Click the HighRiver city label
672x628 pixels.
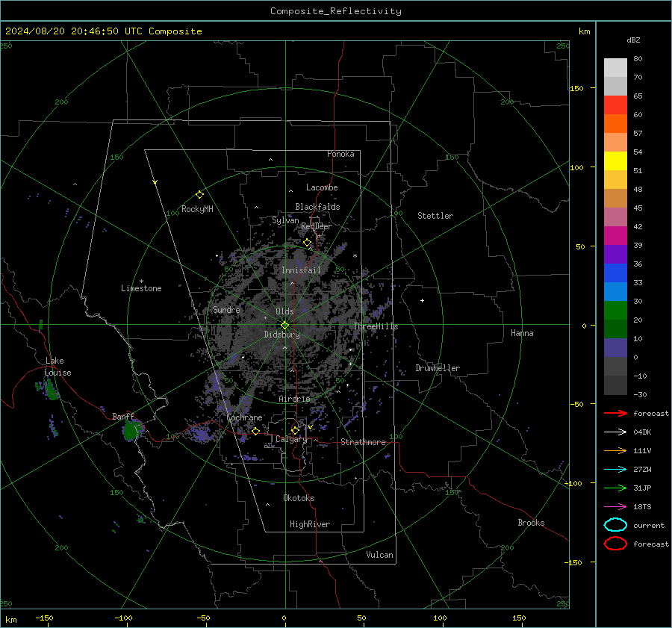(x=310, y=524)
